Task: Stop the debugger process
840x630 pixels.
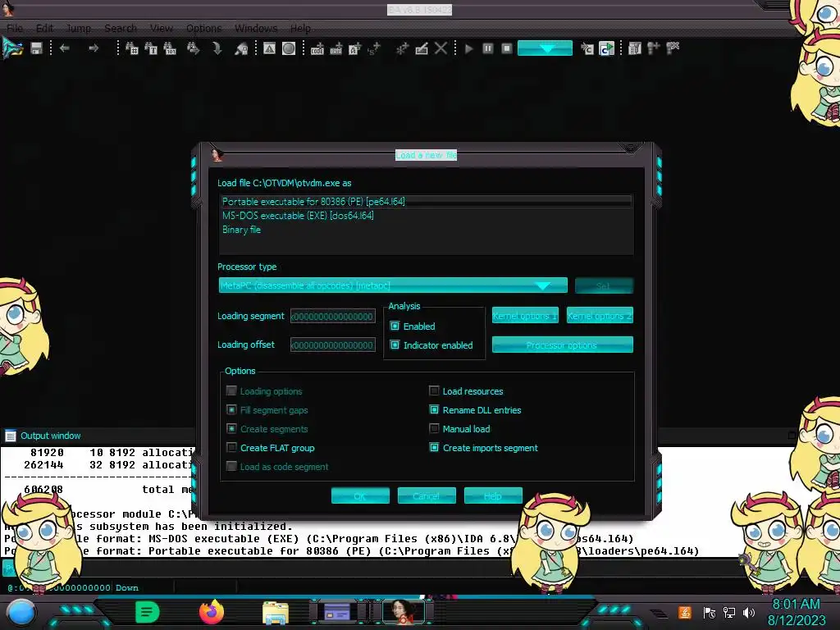Action: (507, 48)
